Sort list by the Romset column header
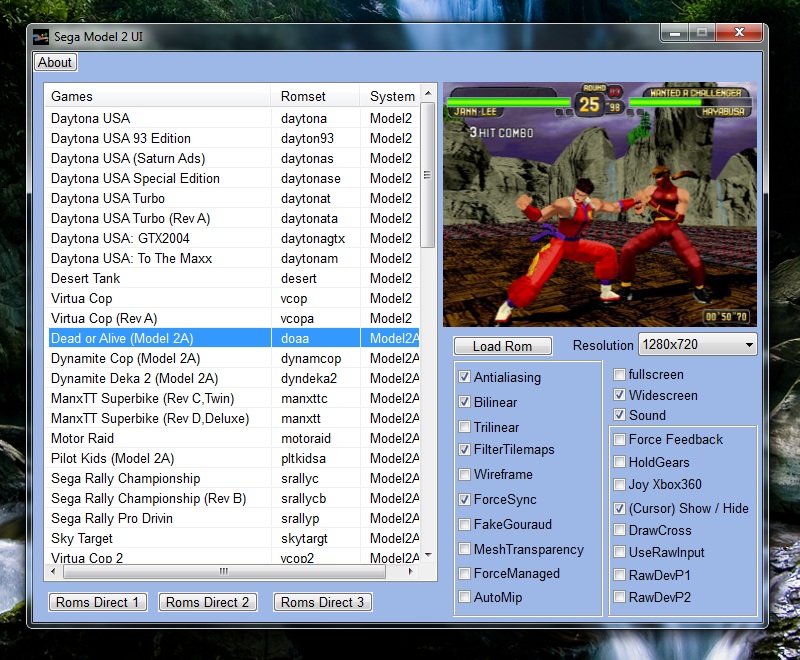This screenshot has height=660, width=800. 315,96
